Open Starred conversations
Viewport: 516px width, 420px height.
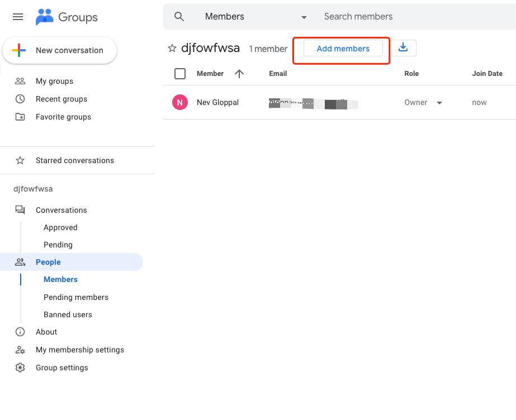[x=74, y=160]
